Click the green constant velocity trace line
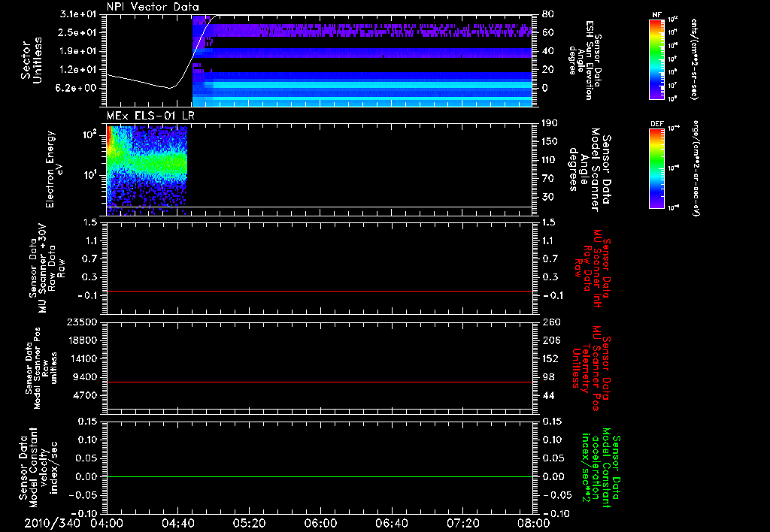 point(319,476)
